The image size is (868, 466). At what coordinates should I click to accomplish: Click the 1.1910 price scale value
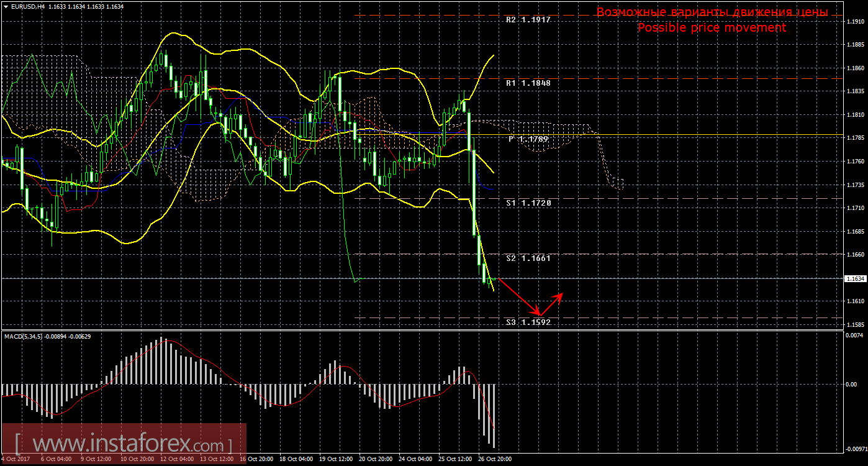click(856, 22)
